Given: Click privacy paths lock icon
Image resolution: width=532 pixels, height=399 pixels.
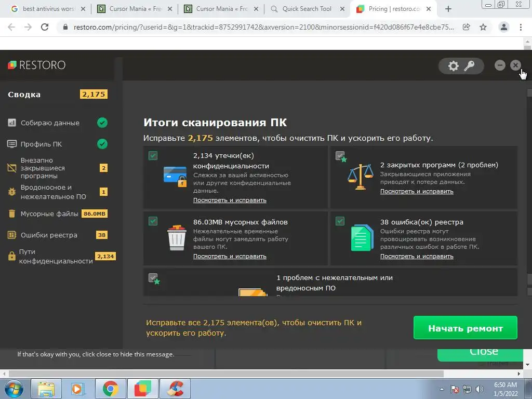Looking at the screenshot, I should [x=12, y=256].
